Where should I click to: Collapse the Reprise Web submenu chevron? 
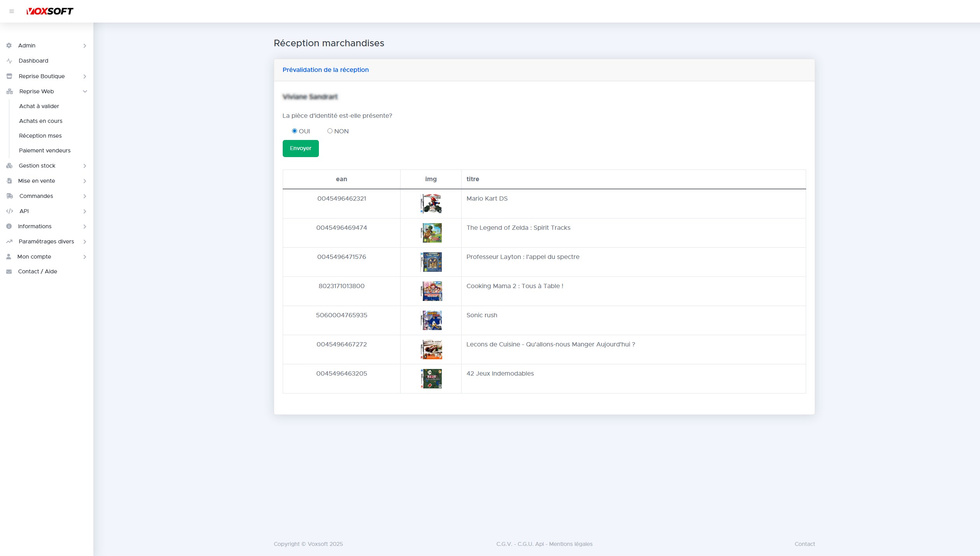[85, 91]
